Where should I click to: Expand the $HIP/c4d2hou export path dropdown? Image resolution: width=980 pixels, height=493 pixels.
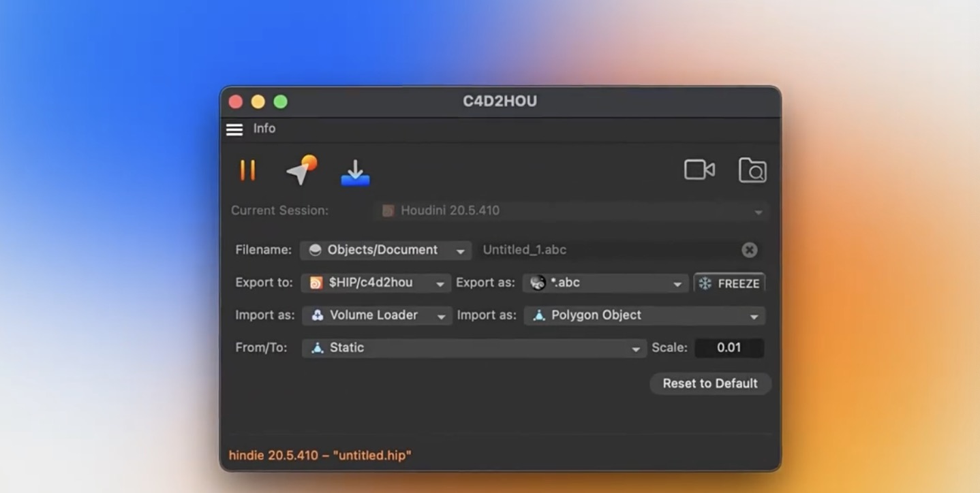[x=376, y=283]
